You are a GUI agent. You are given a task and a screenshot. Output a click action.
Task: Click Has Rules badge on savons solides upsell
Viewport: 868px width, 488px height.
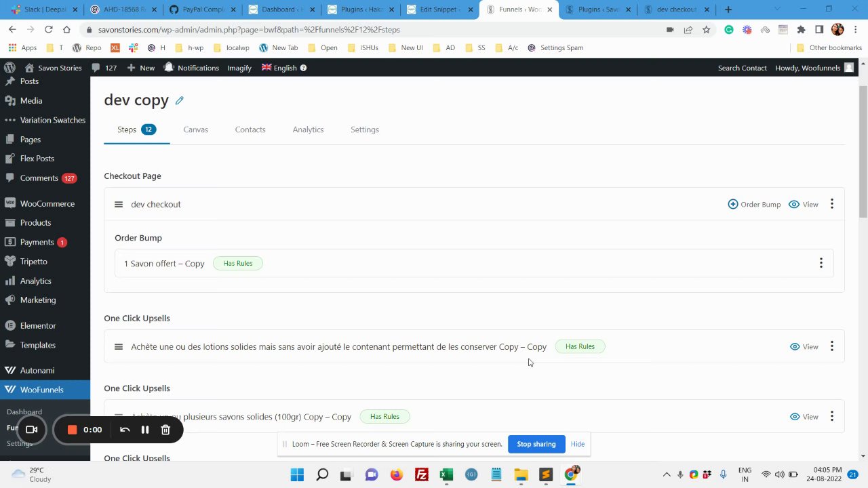click(384, 417)
